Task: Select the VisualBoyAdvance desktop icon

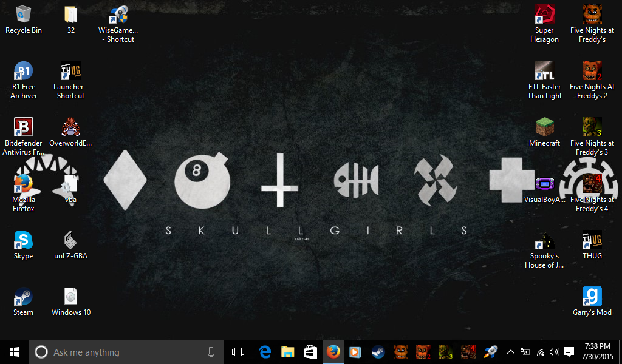Action: pos(544,189)
